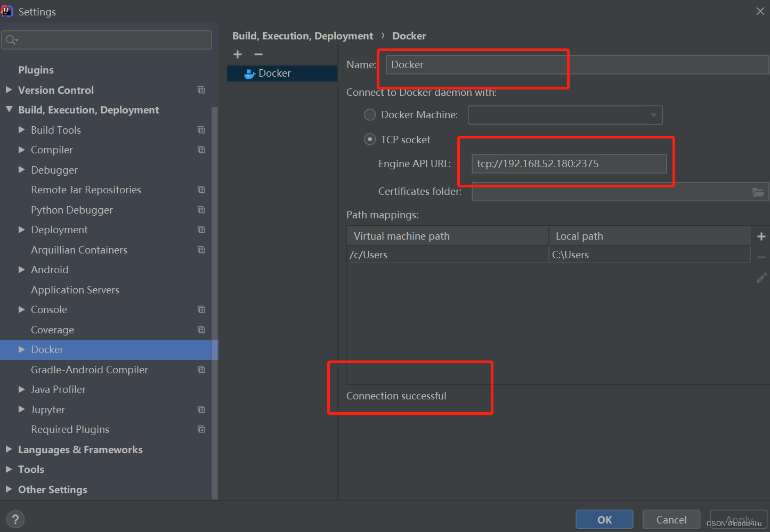The height and width of the screenshot is (532, 770).
Task: Click project-level icon next to Gradle-Android Compiler
Action: point(201,370)
